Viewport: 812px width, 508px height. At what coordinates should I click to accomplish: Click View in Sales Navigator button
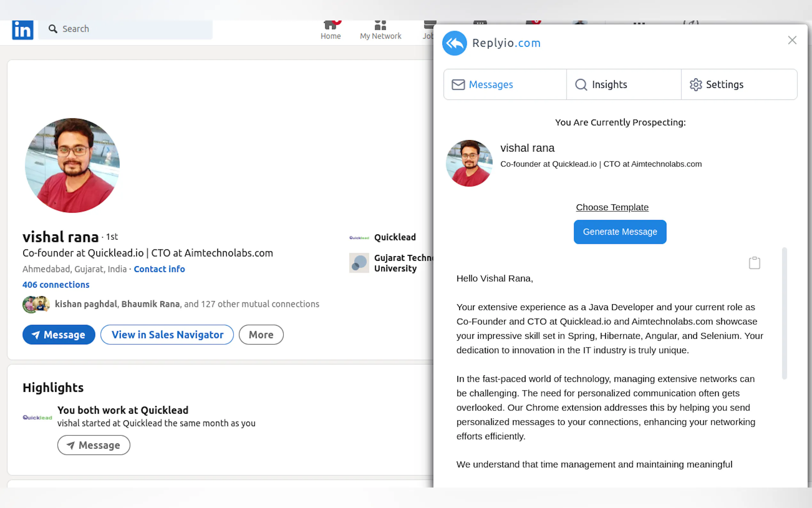tap(167, 335)
